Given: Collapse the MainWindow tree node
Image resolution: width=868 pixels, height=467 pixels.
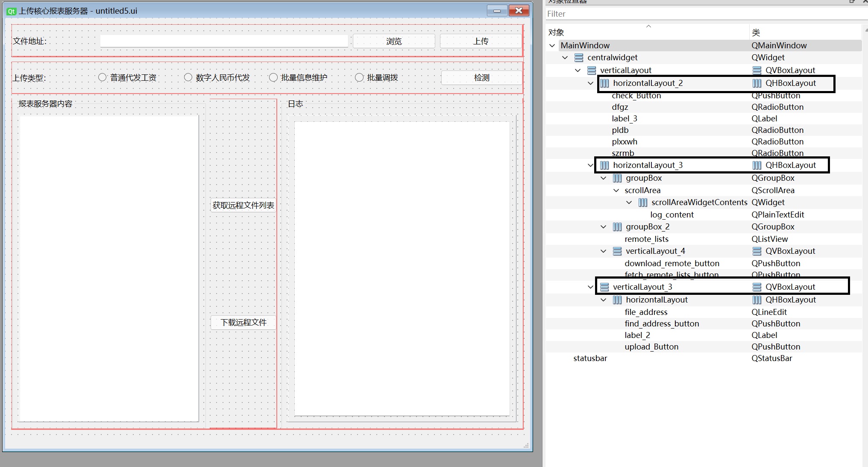Looking at the screenshot, I should click(552, 46).
